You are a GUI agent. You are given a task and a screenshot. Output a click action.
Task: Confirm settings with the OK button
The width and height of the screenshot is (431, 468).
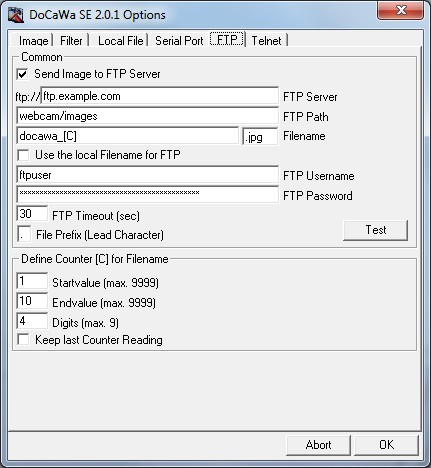(386, 445)
